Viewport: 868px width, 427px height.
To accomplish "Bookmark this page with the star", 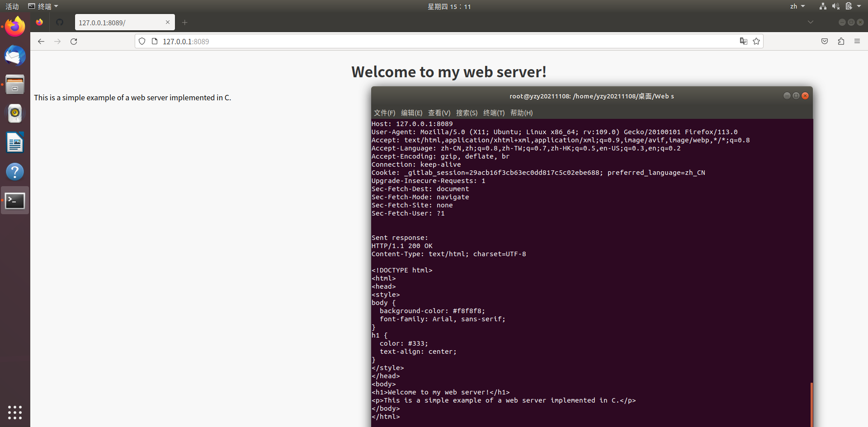I will tap(756, 42).
